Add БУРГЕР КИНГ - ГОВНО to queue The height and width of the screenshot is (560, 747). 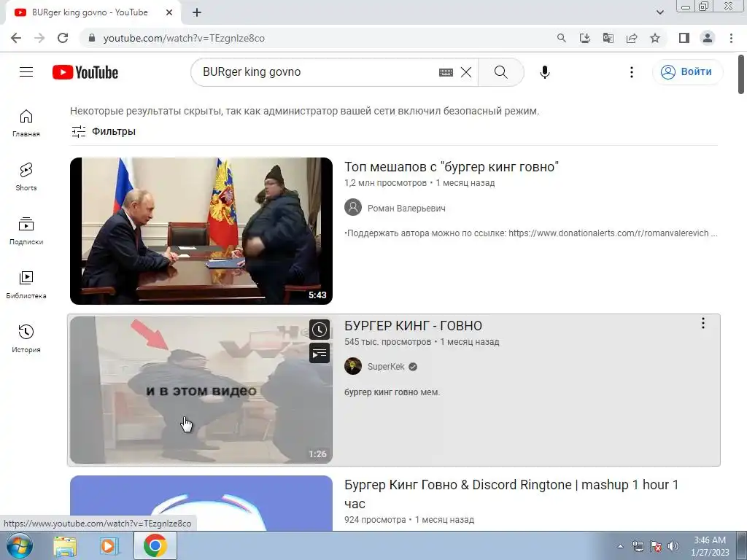[x=320, y=354]
